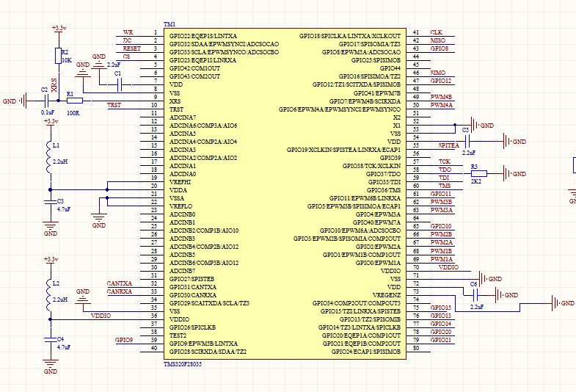The image size is (576, 392).
Task: Select the GPIO21 net label on pin 79
Action: [441, 340]
